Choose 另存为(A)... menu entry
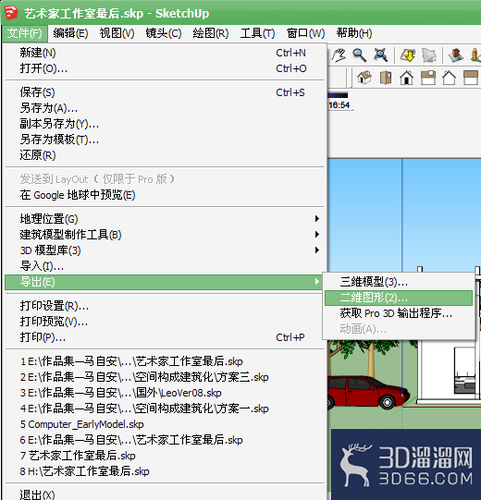Screen dimensions: 481x500 (165, 108)
